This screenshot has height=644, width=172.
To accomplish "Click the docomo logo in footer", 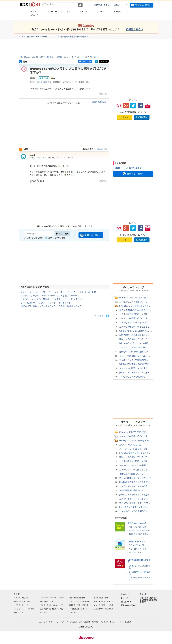I will (x=86, y=637).
